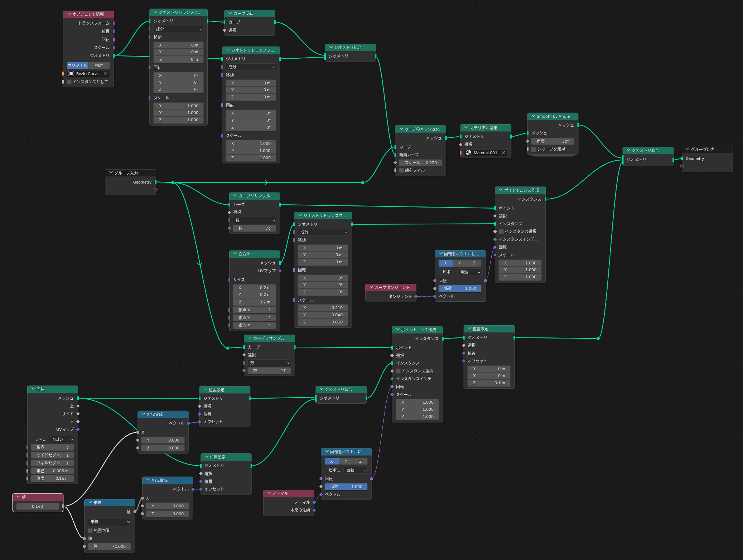743x560 pixels.
Task: Click the object icon beside BézierCurv field
Action: click(x=71, y=74)
